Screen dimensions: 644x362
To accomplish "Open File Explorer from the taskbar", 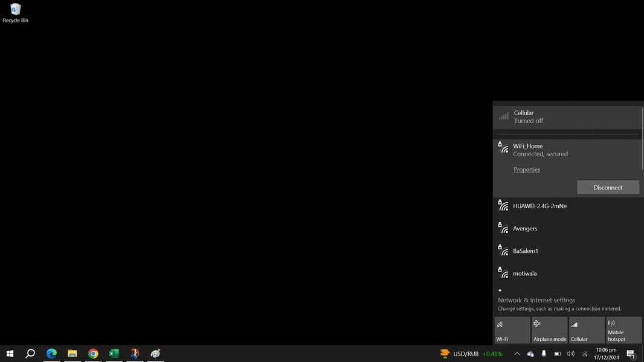I will coord(72,354).
